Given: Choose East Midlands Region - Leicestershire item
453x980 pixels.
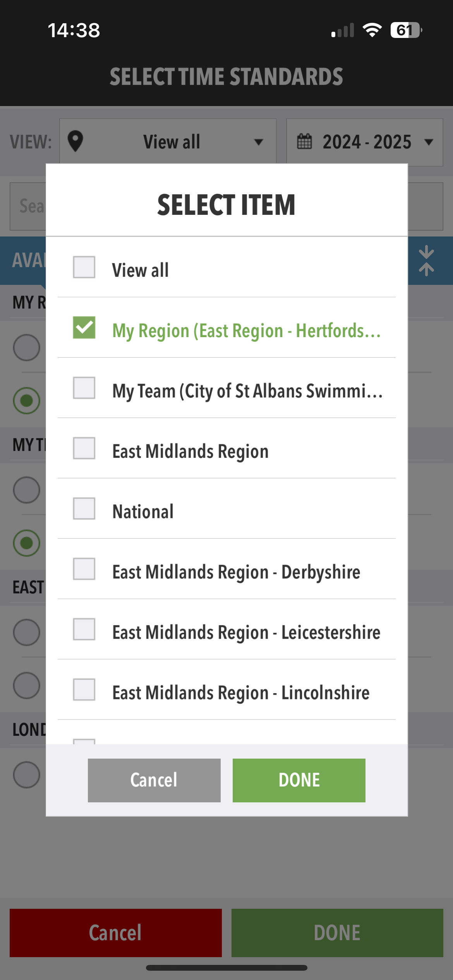Looking at the screenshot, I should (x=246, y=632).
